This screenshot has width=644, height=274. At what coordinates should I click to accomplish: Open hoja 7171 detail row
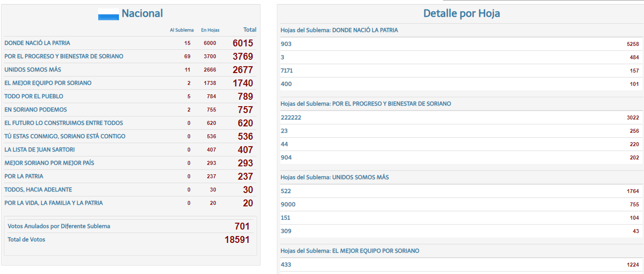287,71
